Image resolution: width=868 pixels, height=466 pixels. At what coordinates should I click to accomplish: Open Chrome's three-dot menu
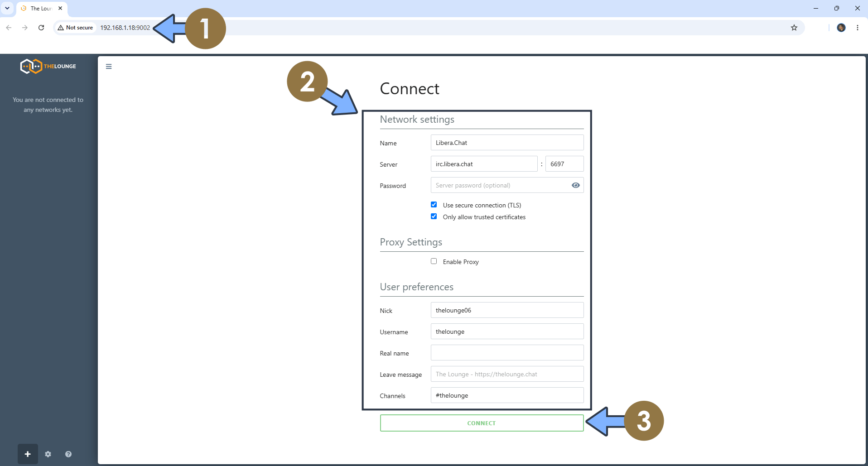tap(858, 28)
